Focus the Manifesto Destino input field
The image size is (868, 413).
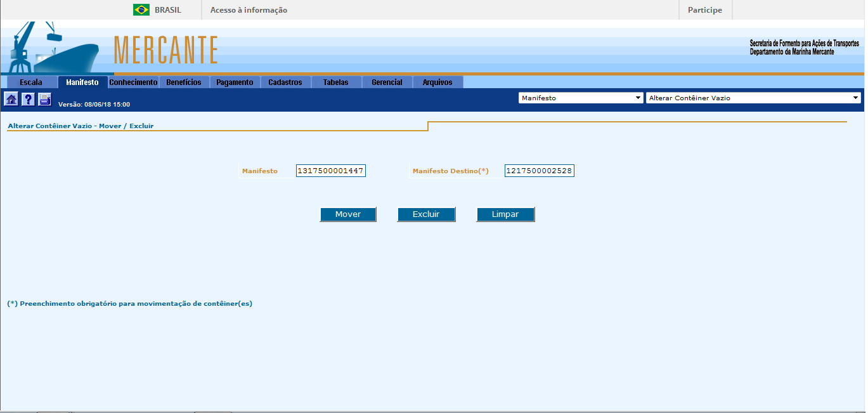(x=540, y=171)
